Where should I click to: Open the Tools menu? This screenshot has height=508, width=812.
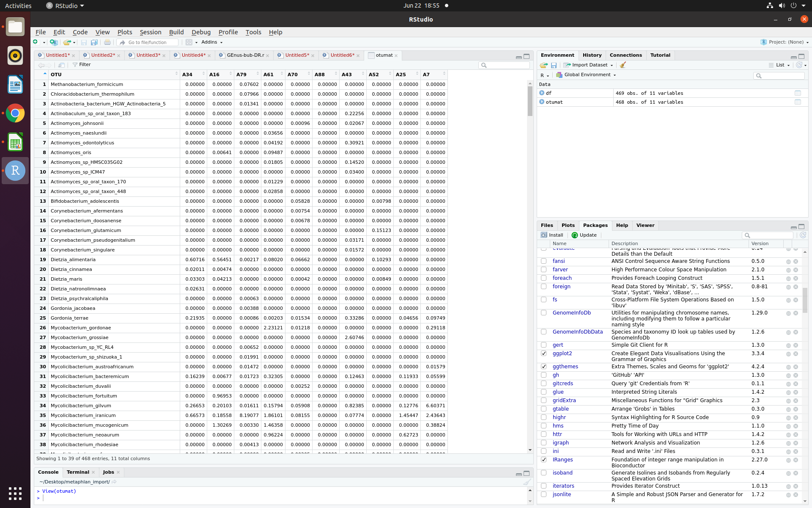253,32
